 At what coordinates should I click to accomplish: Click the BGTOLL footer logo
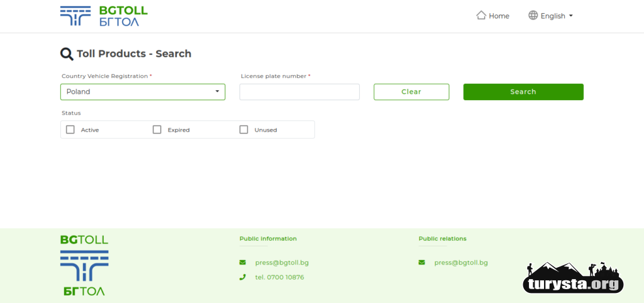tap(84, 265)
